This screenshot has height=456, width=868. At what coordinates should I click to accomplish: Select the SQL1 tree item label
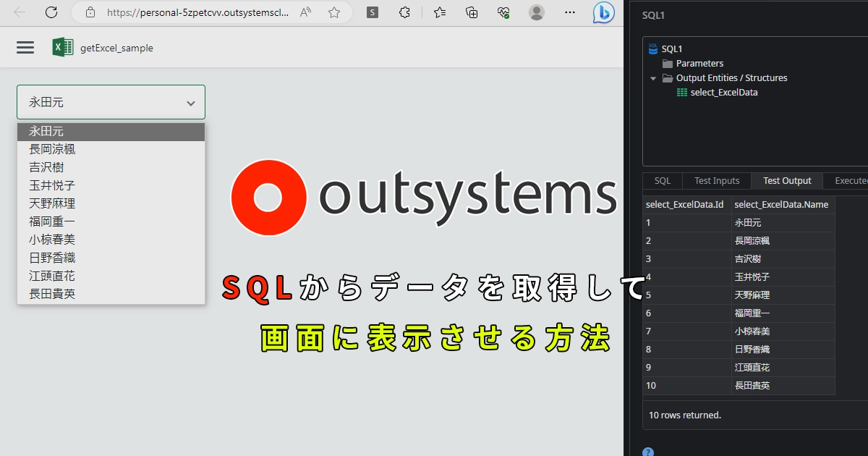coord(672,49)
